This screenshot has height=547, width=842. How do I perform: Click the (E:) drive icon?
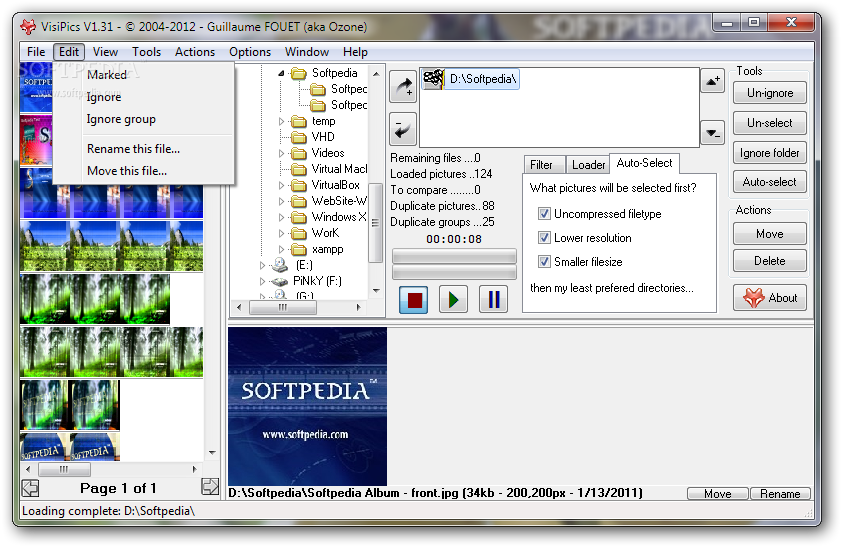[x=279, y=265]
